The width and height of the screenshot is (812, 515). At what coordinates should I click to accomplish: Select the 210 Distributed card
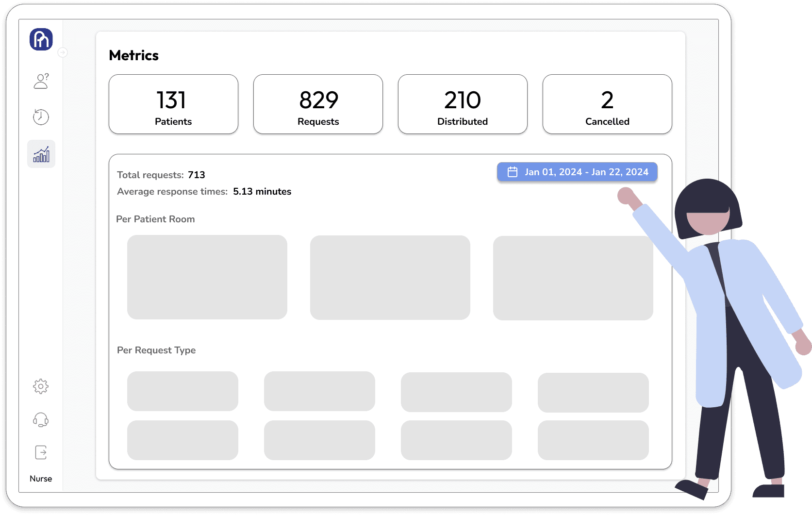[x=463, y=104]
